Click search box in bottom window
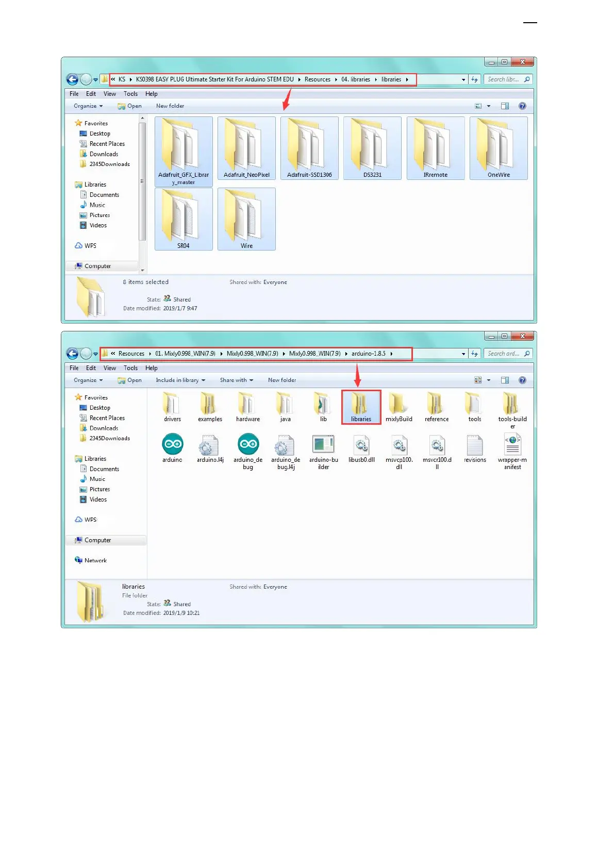The image size is (614, 868). (x=508, y=354)
